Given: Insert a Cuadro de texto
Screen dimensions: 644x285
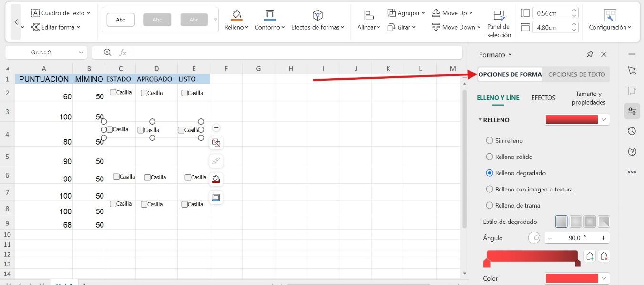Looking at the screenshot, I should (61, 13).
